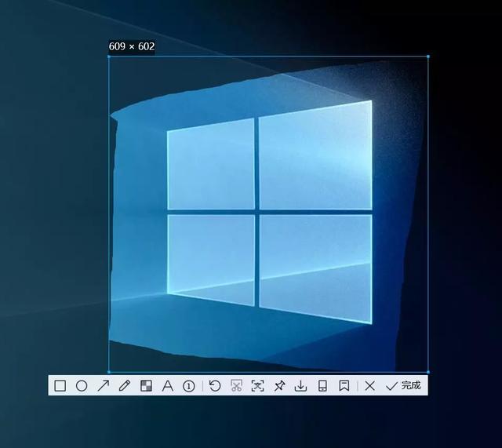Click the bottom-right selection corner handle

coord(428,372)
